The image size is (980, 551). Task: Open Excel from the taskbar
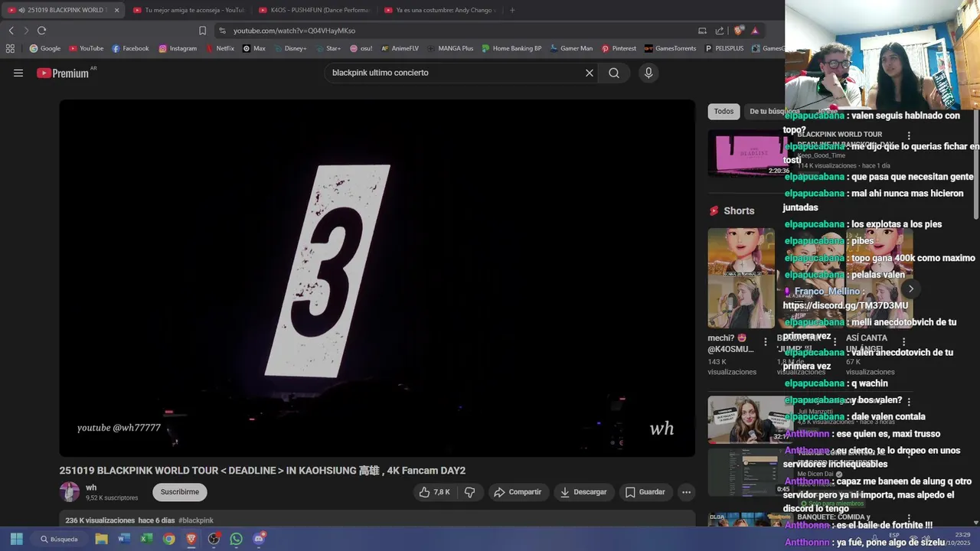(146, 539)
